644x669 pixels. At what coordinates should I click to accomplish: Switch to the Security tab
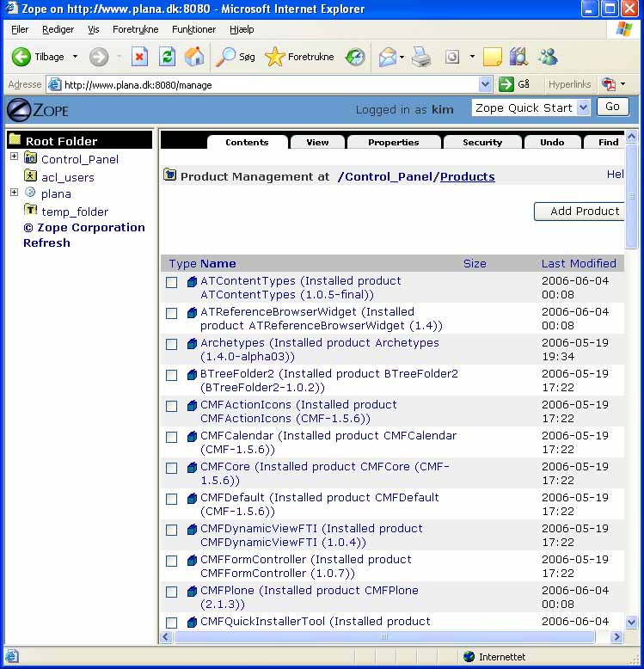coord(481,143)
